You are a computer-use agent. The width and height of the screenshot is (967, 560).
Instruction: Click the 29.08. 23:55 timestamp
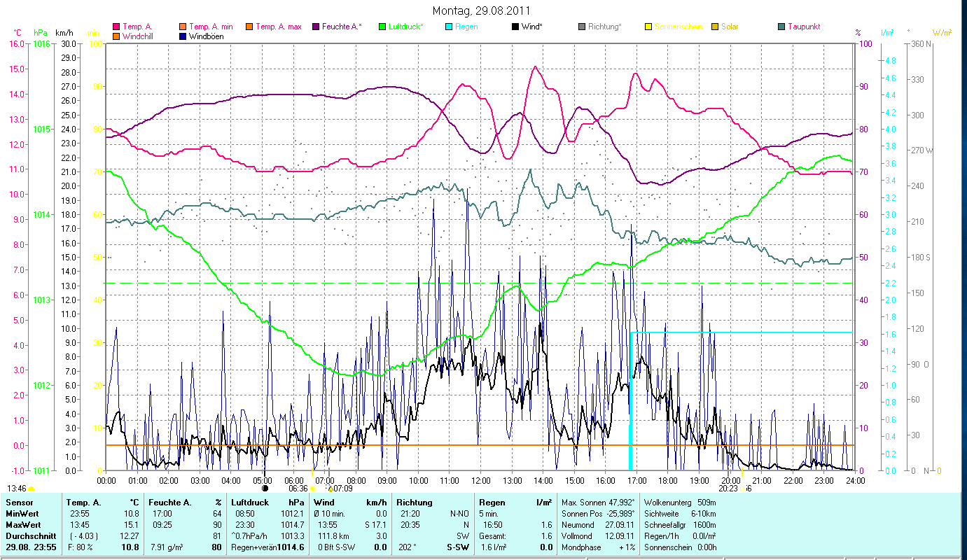[29, 547]
